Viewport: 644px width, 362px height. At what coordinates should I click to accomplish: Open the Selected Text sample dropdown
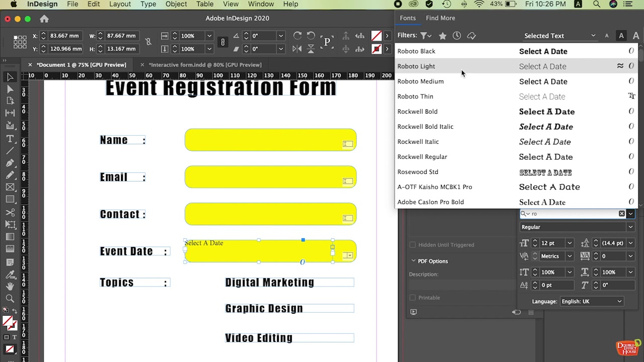(559, 36)
